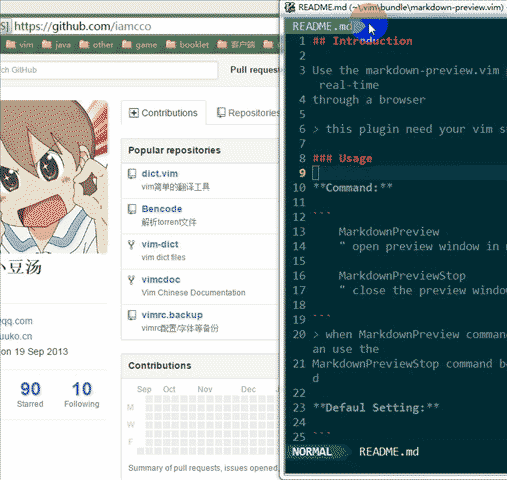
Task: Click the Vim application icon in title bar
Action: [290, 7]
